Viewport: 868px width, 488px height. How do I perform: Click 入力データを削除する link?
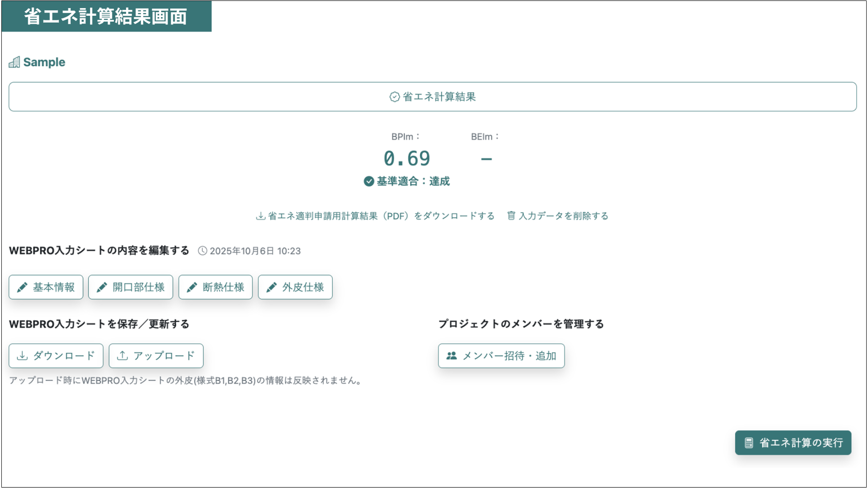(x=563, y=216)
